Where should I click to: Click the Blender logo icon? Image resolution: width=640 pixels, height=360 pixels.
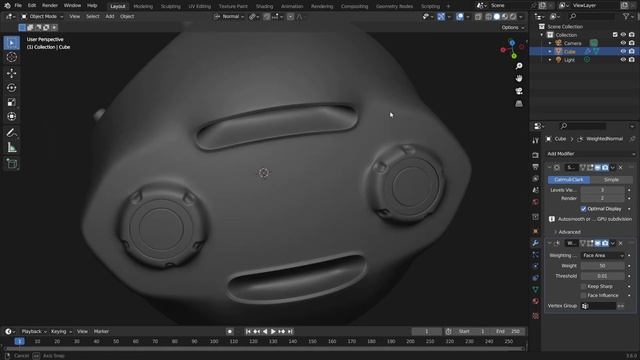click(7, 5)
